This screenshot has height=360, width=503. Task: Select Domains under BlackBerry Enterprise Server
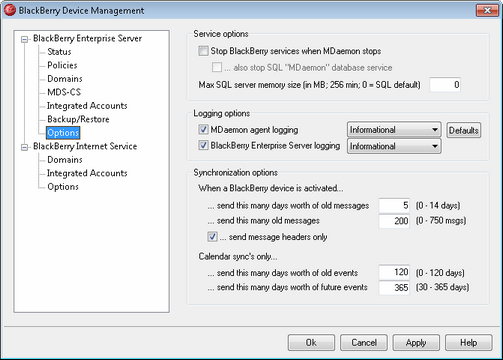[65, 79]
